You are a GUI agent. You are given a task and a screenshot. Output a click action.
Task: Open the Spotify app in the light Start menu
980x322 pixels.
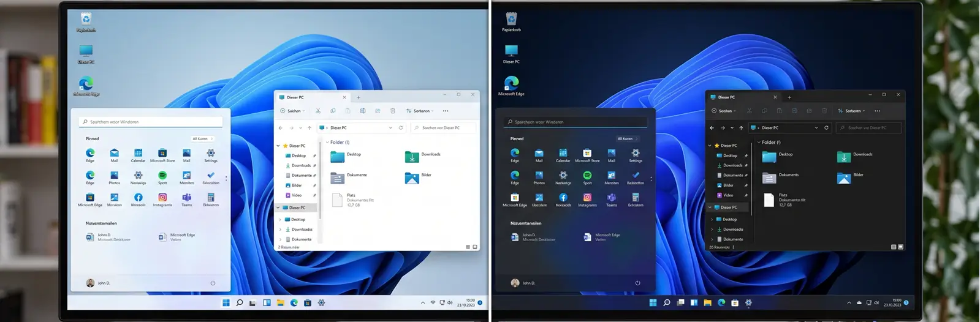pos(162,178)
